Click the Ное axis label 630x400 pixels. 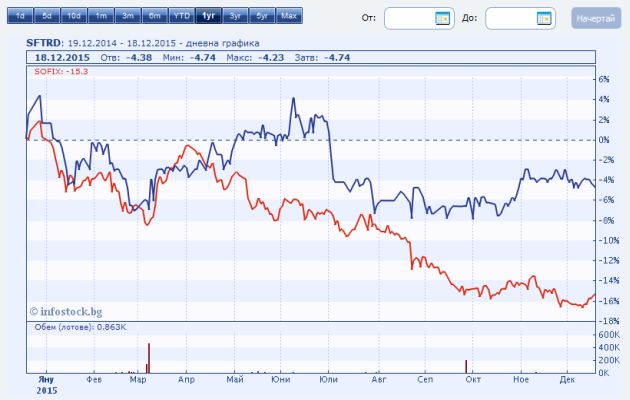[x=521, y=379]
